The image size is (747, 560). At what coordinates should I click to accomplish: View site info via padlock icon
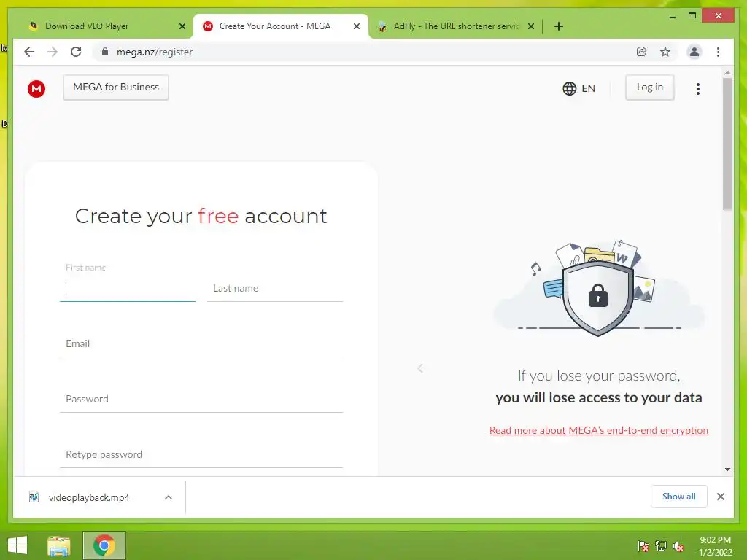(105, 52)
